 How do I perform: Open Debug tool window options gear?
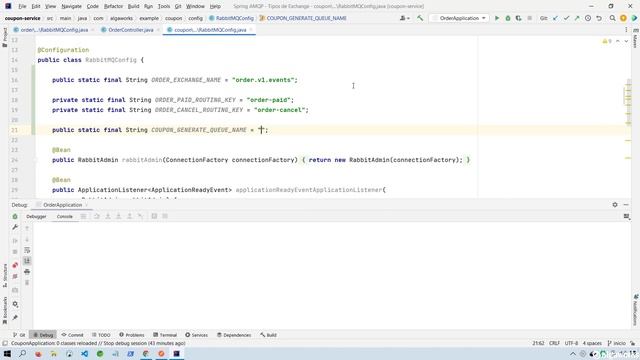[615, 204]
